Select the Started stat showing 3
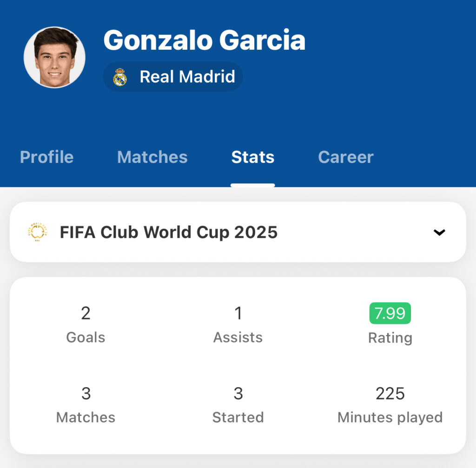The width and height of the screenshot is (476, 468). point(238,405)
